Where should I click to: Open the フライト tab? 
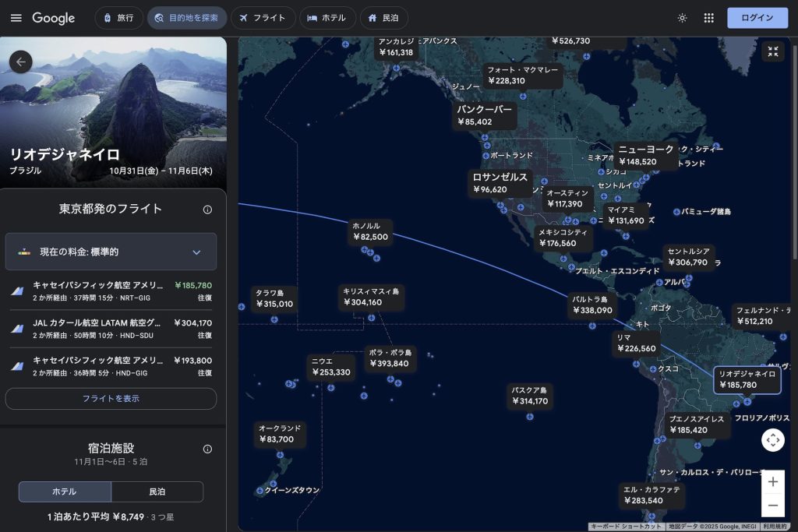(x=263, y=18)
